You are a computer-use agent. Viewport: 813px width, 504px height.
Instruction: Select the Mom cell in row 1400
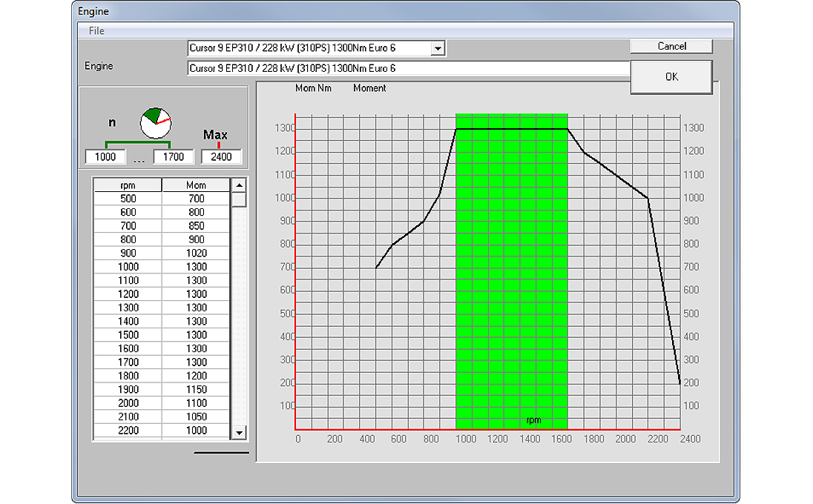[196, 322]
